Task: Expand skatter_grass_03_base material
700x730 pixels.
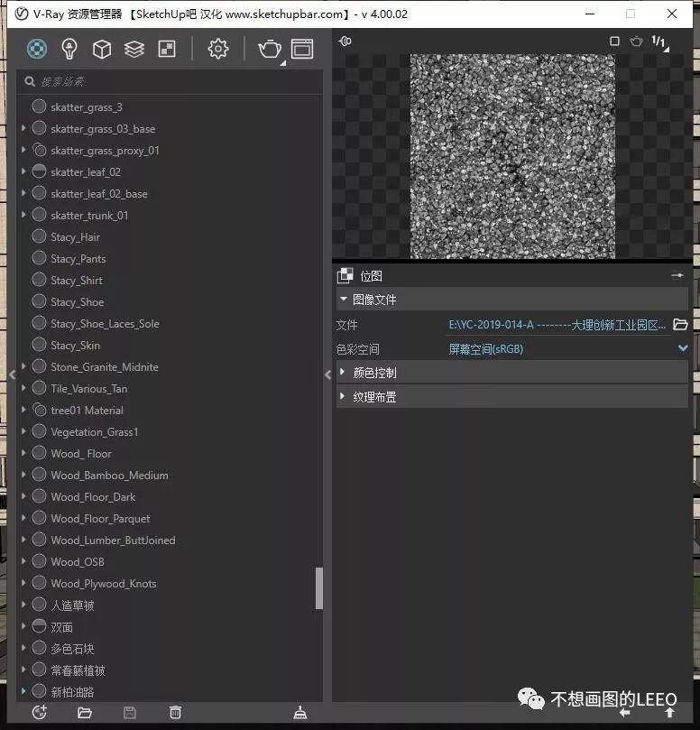Action: (x=23, y=127)
